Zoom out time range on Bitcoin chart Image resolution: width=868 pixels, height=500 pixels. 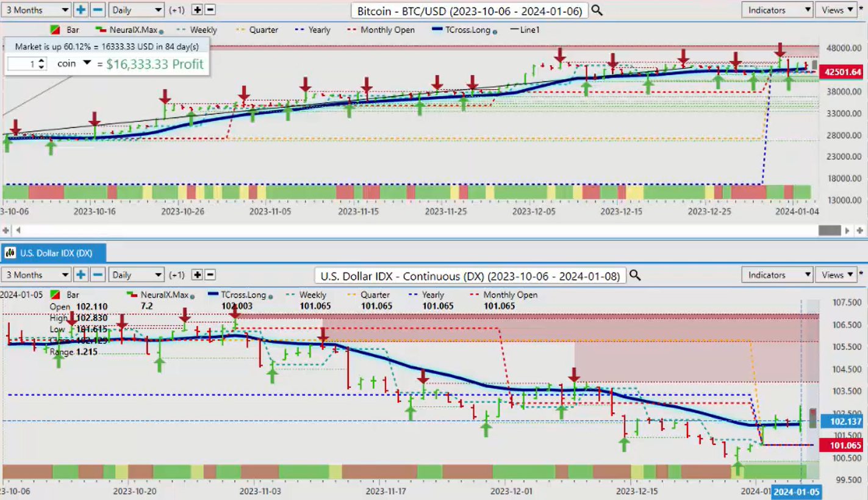[98, 10]
